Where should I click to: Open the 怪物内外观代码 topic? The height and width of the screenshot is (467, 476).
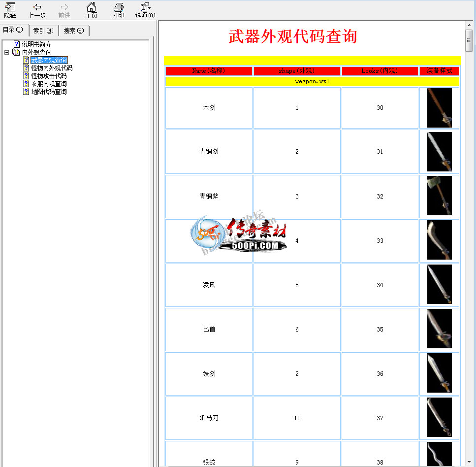click(x=52, y=68)
